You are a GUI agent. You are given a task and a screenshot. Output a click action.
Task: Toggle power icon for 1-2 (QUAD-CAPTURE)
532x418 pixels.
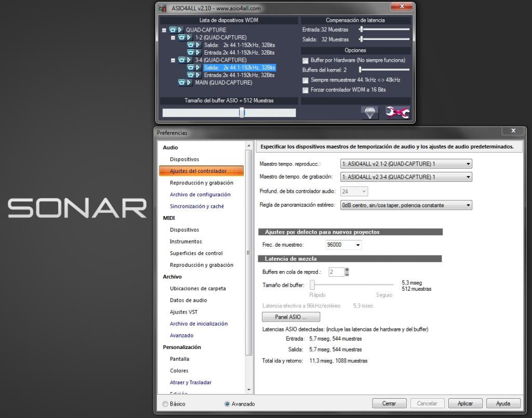coord(182,37)
